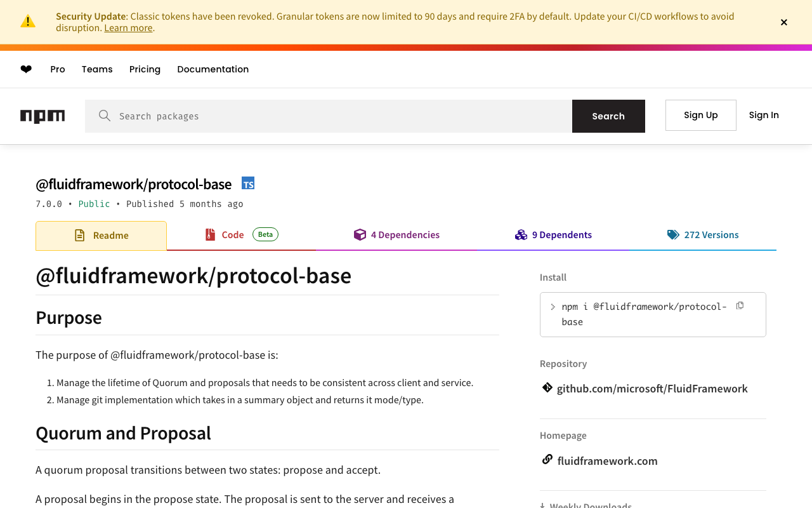Click the Homepage section label
812x508 pixels.
(x=563, y=436)
